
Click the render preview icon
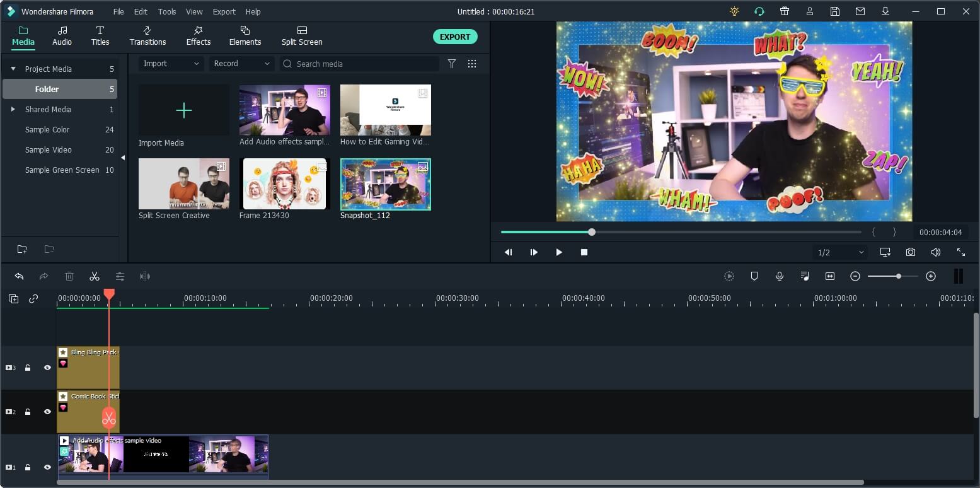coord(729,276)
